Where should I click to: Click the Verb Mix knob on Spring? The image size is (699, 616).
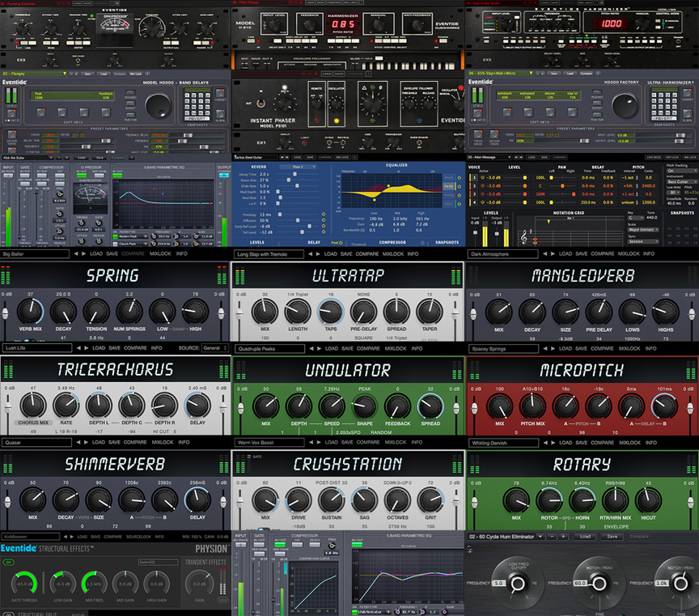(x=30, y=311)
